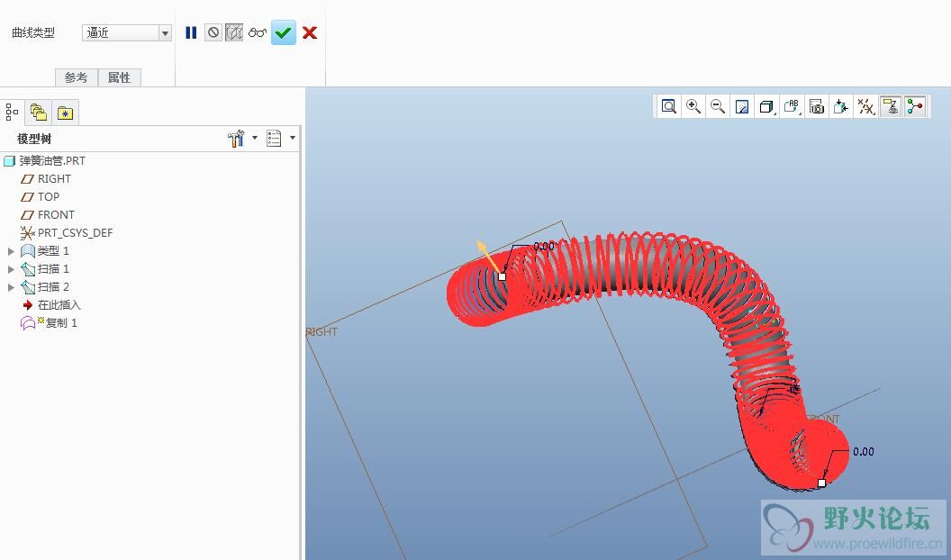Open the 属性 tab
The height and width of the screenshot is (560, 951).
pyautogui.click(x=119, y=77)
